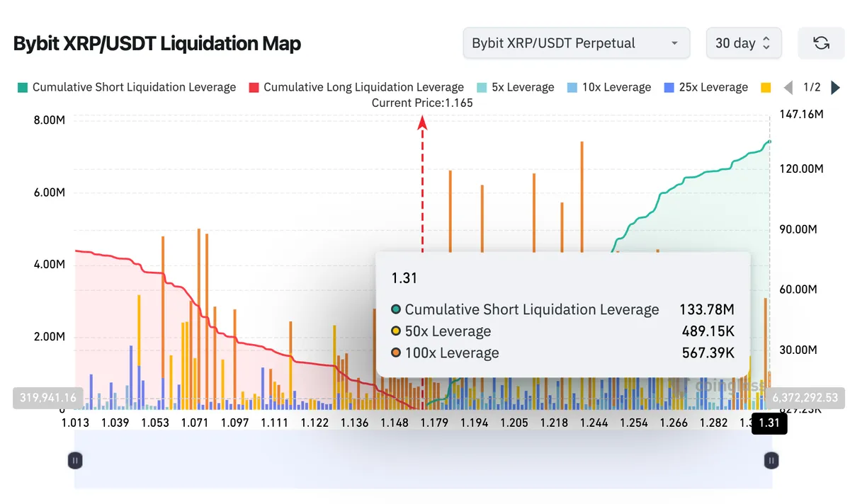Click the 567.39K value in tooltip
Screen dimensions: 850x504
pyautogui.click(x=708, y=353)
